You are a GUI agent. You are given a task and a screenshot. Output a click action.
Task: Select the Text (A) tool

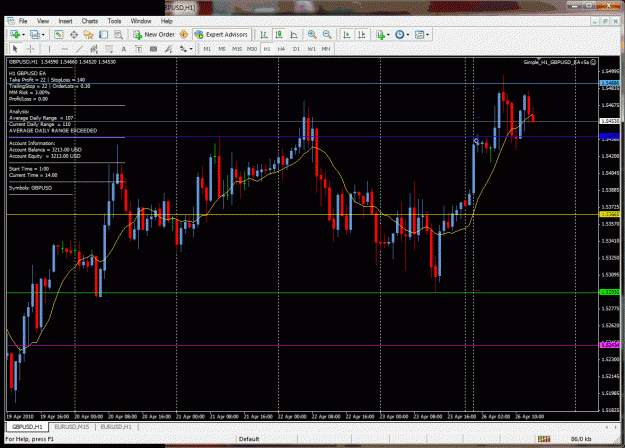pyautogui.click(x=124, y=49)
